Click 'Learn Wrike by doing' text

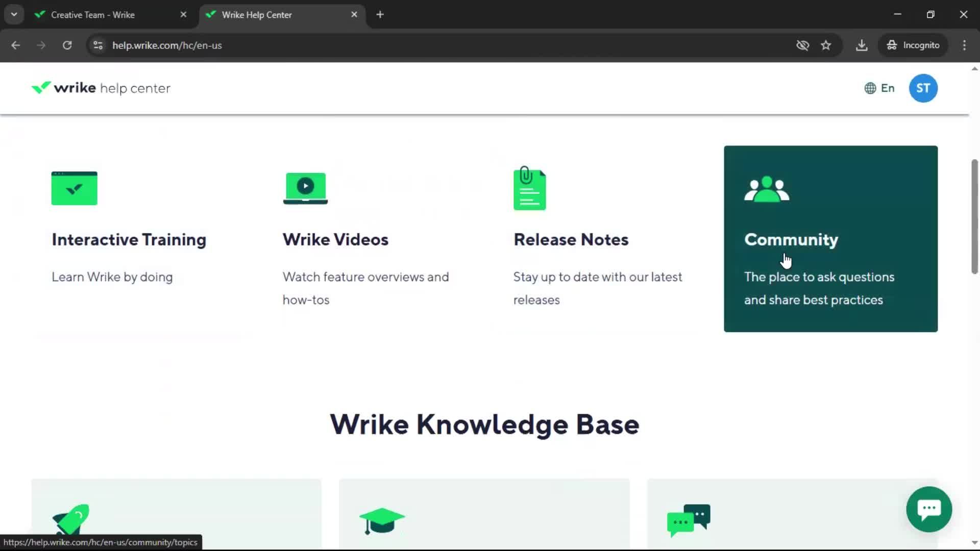pos(112,277)
